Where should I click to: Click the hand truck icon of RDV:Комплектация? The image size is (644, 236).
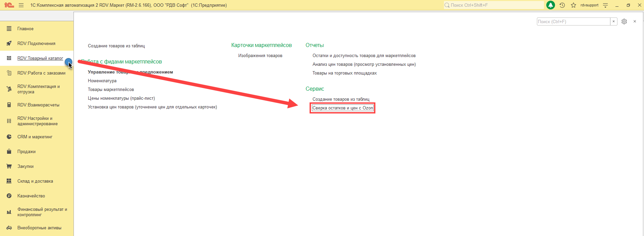pos(9,89)
